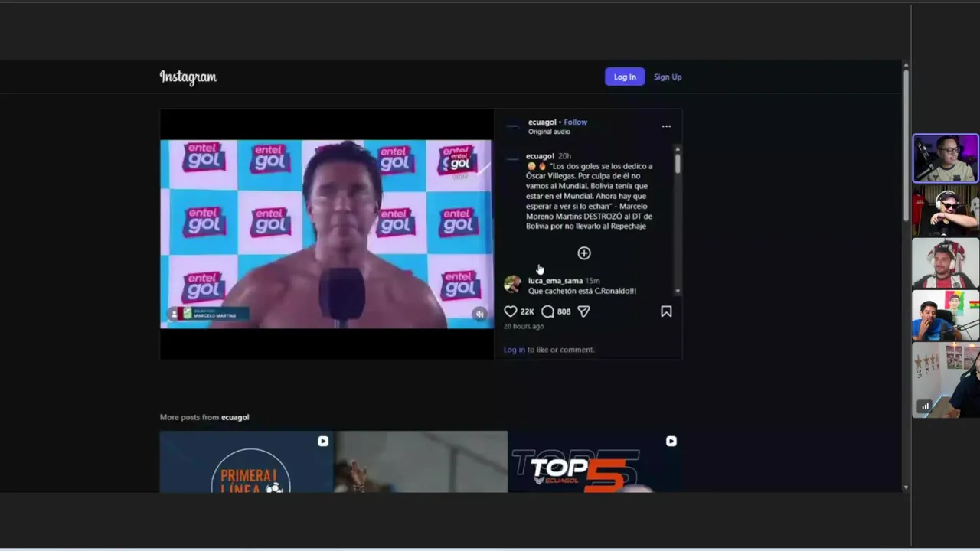Load more comments with plus icon
The width and height of the screenshot is (980, 551).
[x=584, y=253]
